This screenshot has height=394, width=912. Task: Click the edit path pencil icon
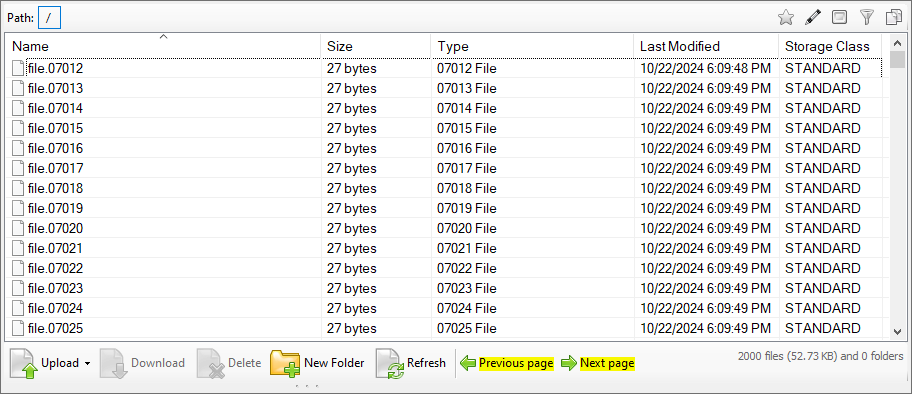[813, 18]
